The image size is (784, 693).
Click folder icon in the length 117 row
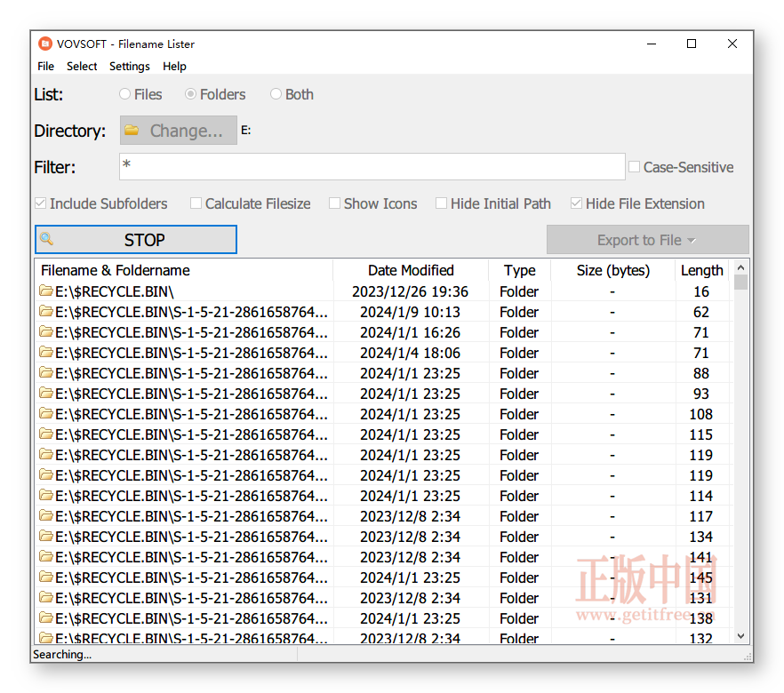click(x=46, y=515)
